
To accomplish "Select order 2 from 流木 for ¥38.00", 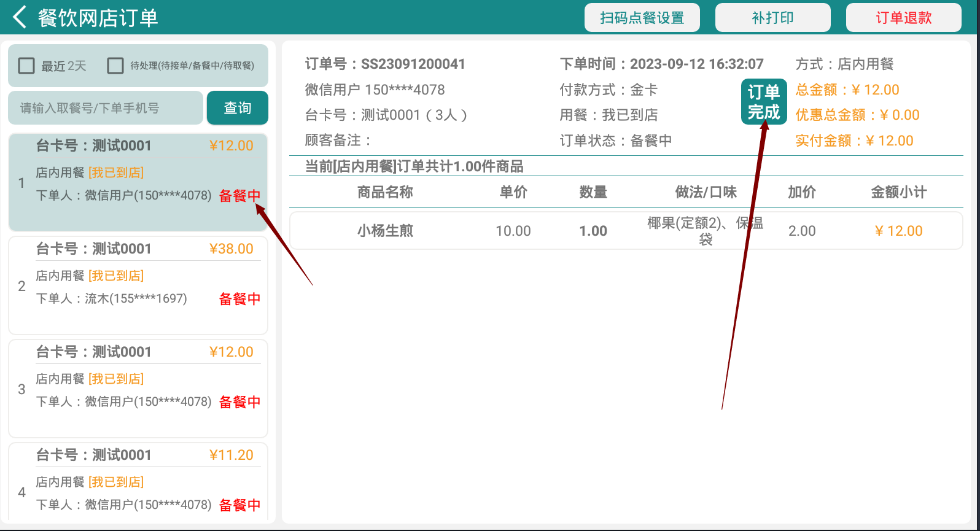I will pos(138,285).
